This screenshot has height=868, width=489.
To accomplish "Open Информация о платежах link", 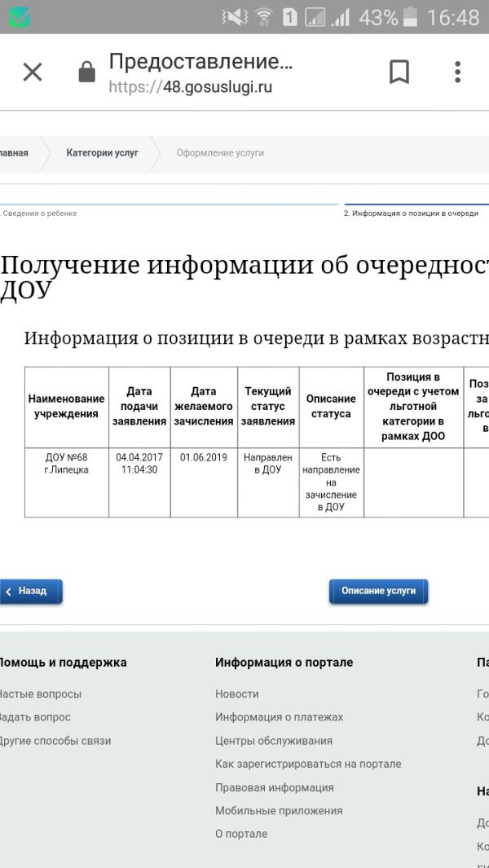I will tap(279, 717).
